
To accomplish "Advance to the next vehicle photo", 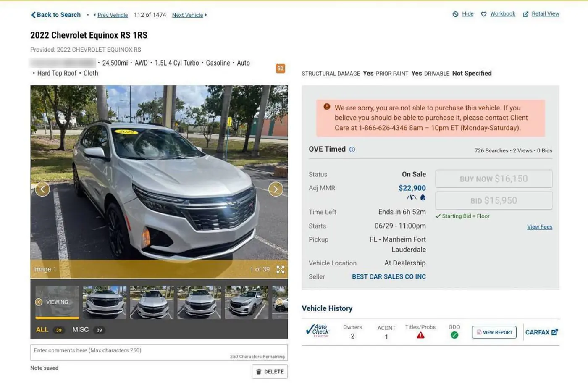I will (x=276, y=189).
